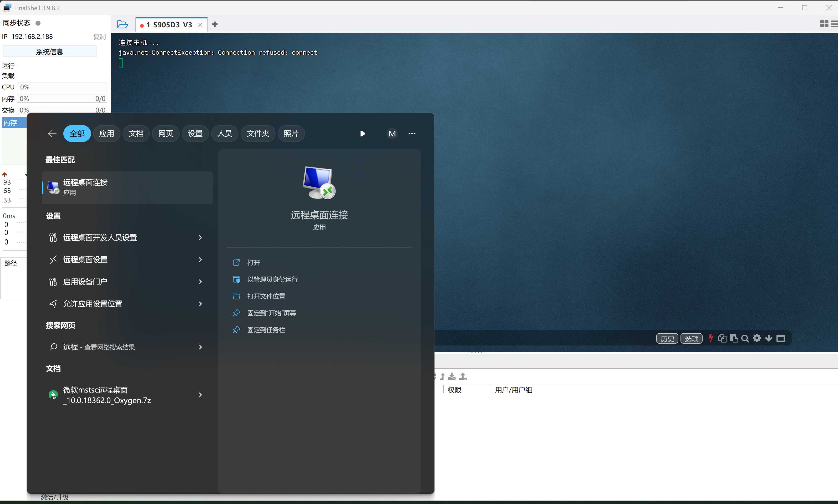Screen dimensions: 838x504
Task: Open the 微软mstsc远程桌面 7z file result
Action: coord(107,395)
